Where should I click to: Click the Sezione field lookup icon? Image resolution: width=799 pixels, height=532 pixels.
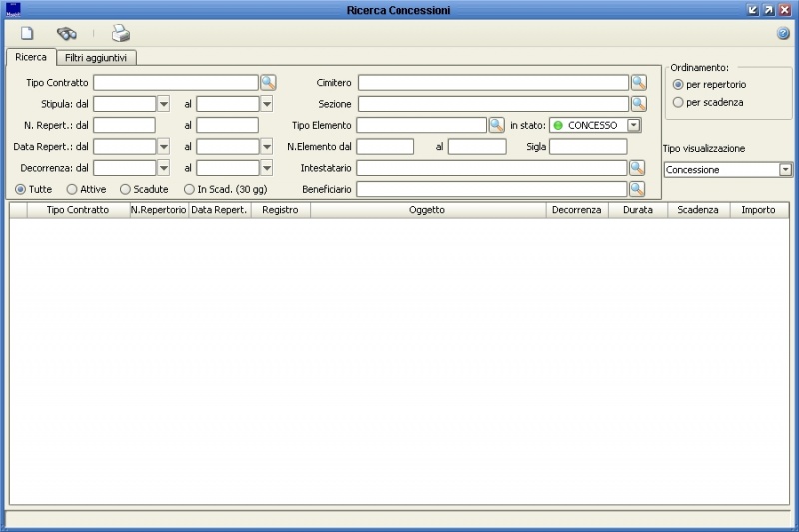[638, 103]
